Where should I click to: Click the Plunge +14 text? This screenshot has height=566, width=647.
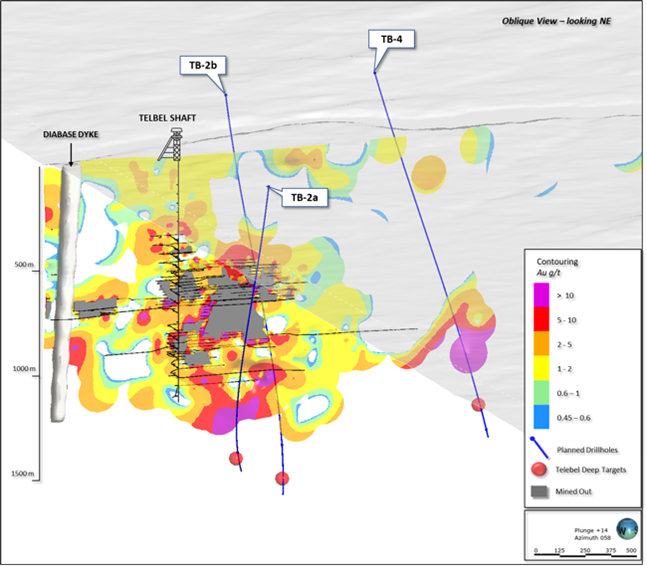591,531
